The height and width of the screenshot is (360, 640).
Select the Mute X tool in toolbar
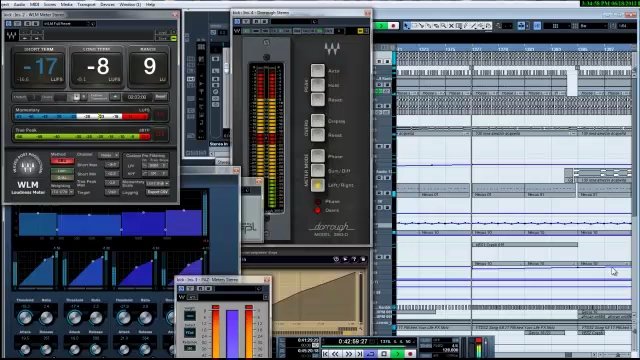tap(451, 26)
